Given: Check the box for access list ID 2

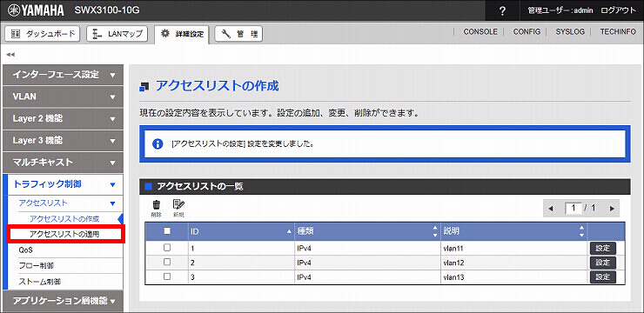Looking at the screenshot, I should [167, 262].
